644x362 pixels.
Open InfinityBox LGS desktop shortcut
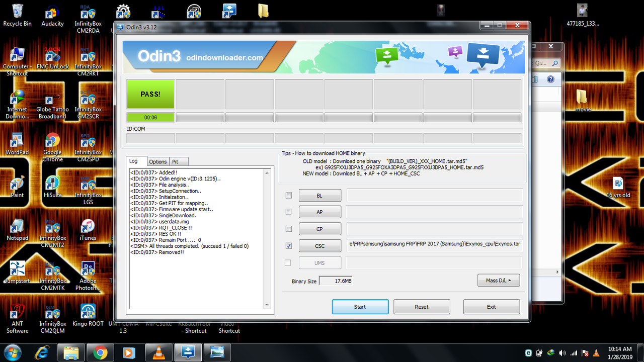(x=88, y=190)
